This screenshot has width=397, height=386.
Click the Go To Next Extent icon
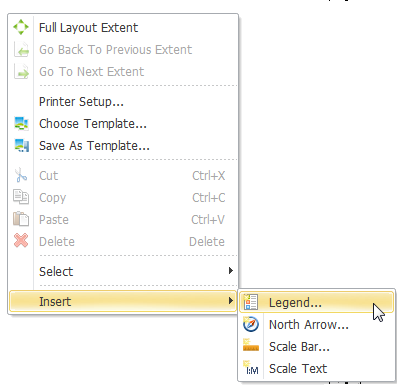coord(21,71)
